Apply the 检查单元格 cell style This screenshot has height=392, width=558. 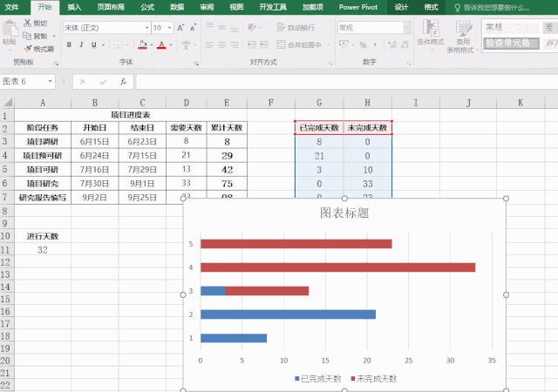(x=511, y=44)
